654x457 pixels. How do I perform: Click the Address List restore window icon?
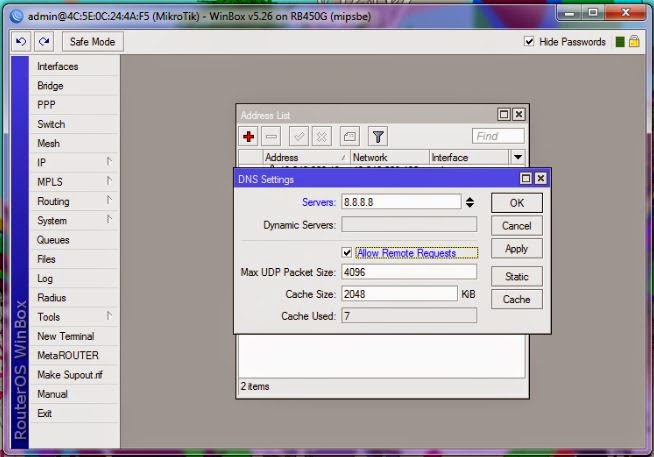(x=504, y=114)
